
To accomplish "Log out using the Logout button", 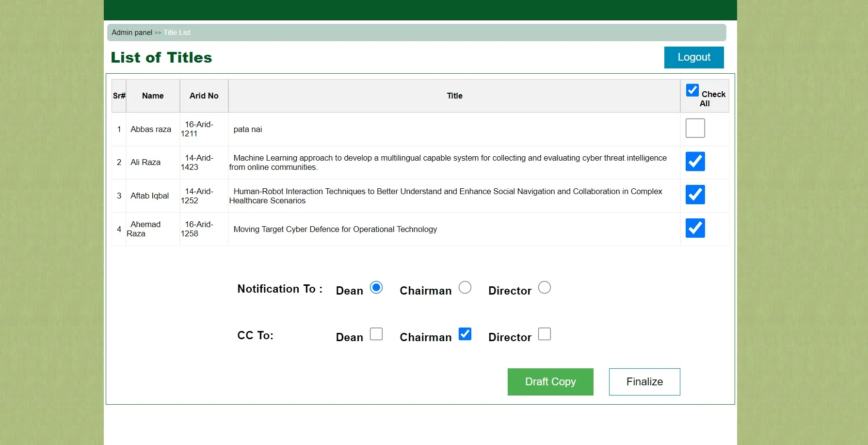I will [x=693, y=57].
